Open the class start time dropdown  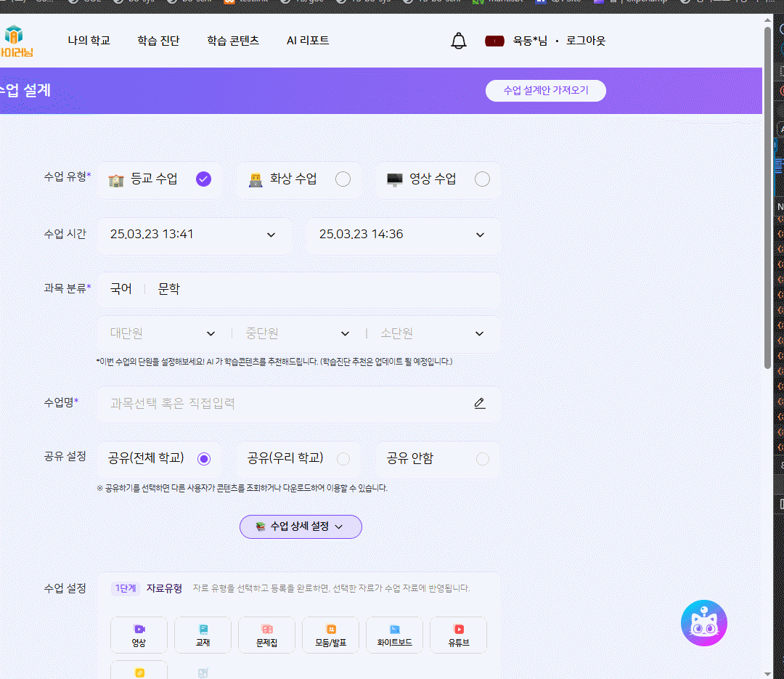[x=194, y=235]
